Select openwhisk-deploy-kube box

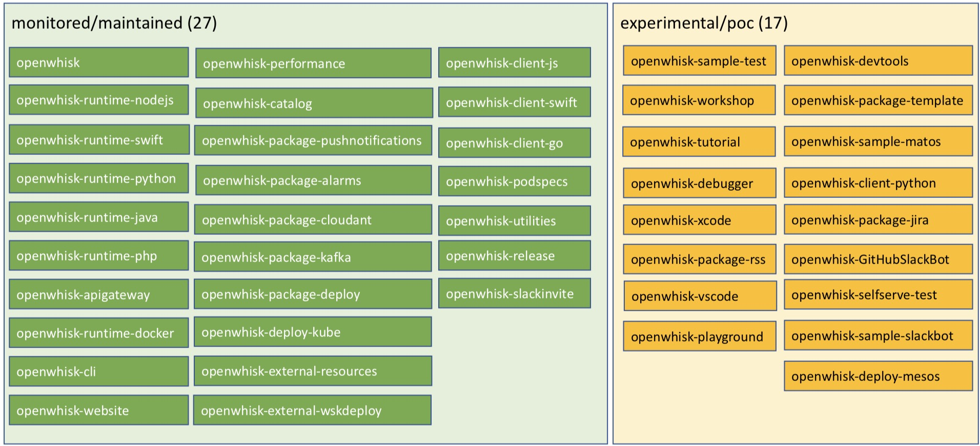tap(313, 332)
